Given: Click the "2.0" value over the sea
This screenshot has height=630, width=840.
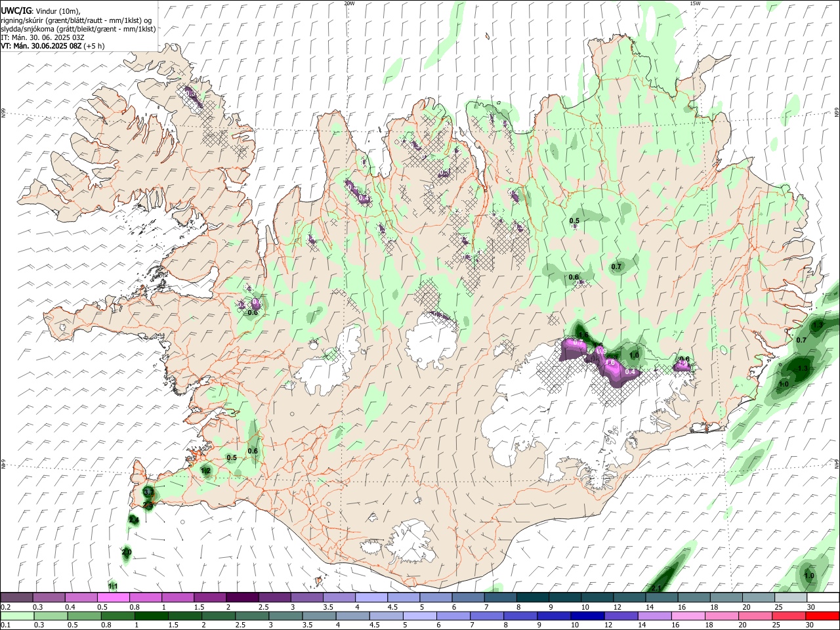Looking at the screenshot, I should (x=127, y=552).
